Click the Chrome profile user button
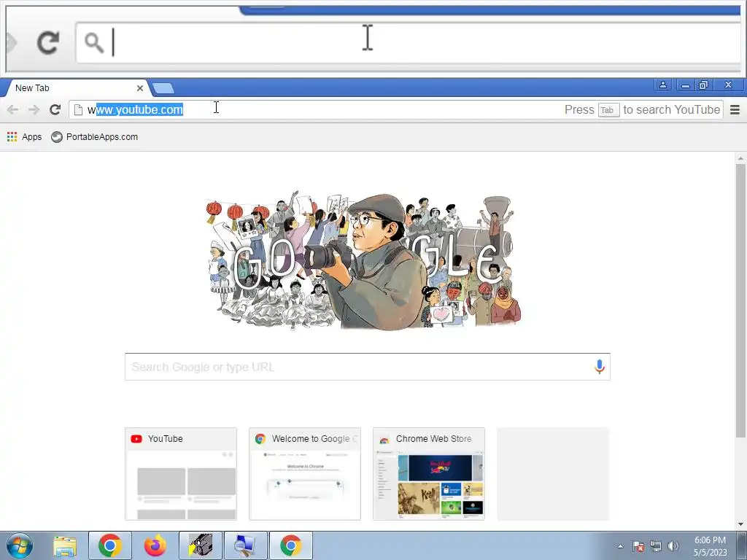 click(662, 85)
